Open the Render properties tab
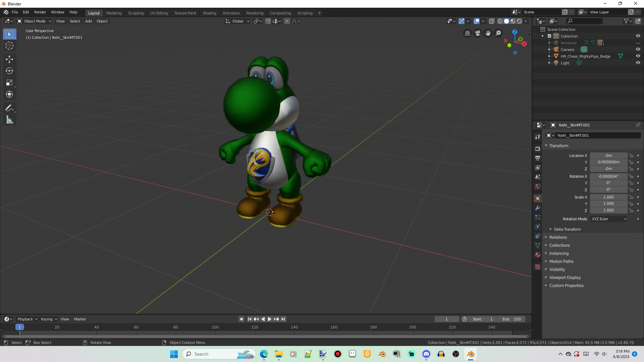This screenshot has height=362, width=644. [538, 148]
